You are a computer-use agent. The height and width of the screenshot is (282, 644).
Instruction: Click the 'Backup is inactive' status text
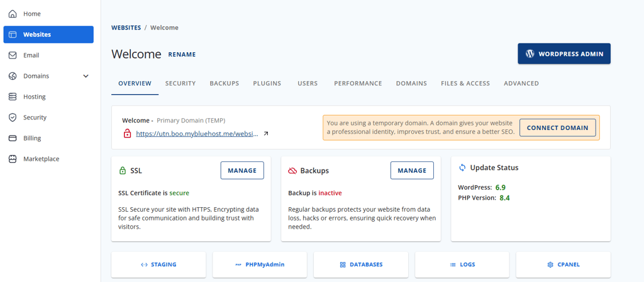click(315, 193)
